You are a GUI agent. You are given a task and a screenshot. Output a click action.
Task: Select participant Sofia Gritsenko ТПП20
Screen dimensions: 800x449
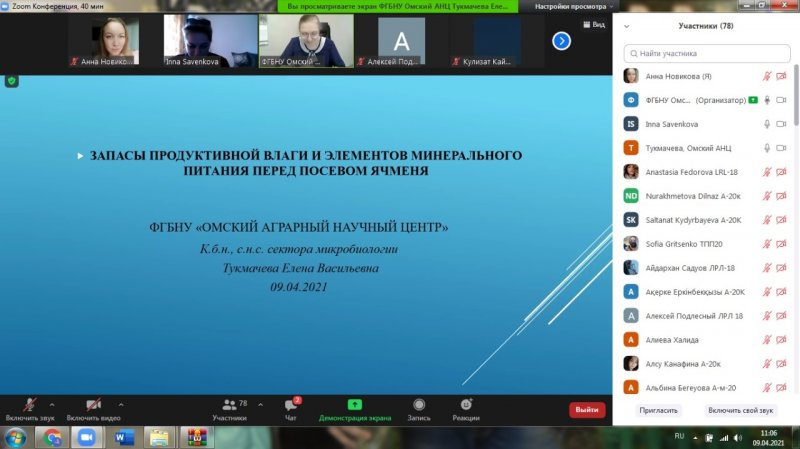pyautogui.click(x=707, y=244)
